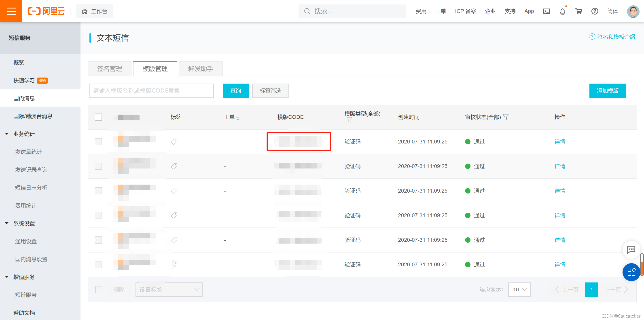Go to page 1 in pagination
The image size is (644, 320).
click(x=591, y=290)
